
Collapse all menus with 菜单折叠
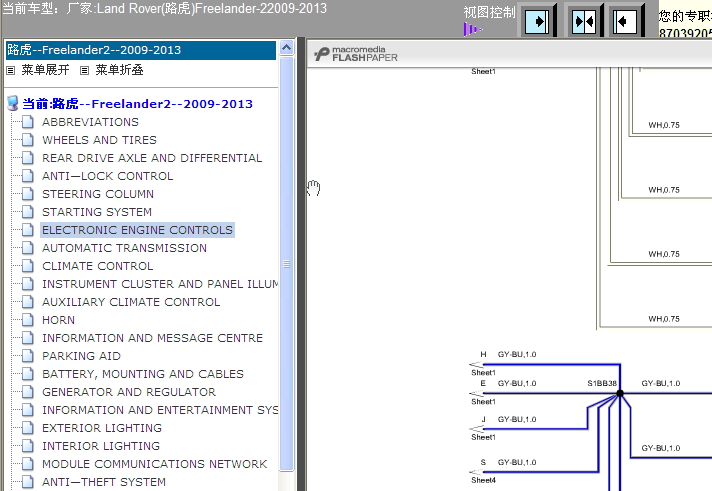[119, 70]
